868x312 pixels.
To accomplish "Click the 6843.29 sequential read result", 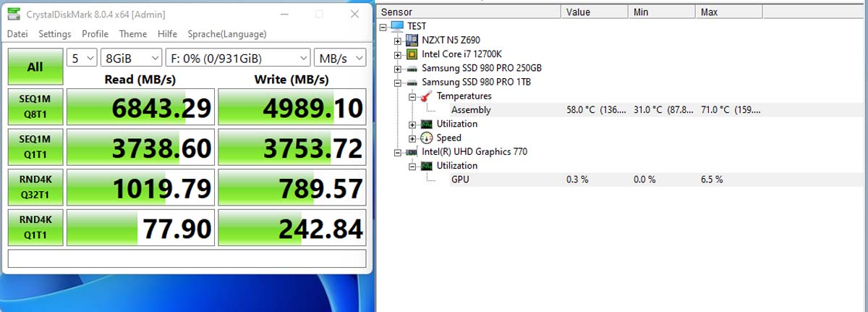I will click(140, 108).
